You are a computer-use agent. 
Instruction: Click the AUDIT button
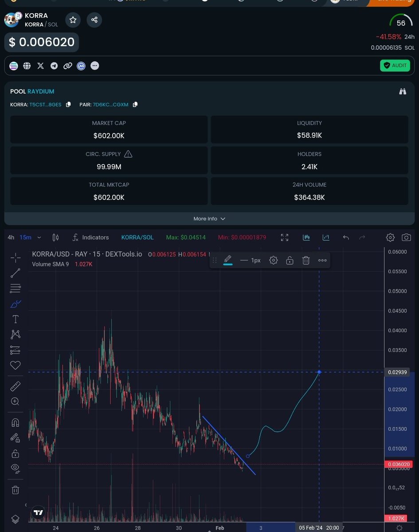[x=395, y=65]
